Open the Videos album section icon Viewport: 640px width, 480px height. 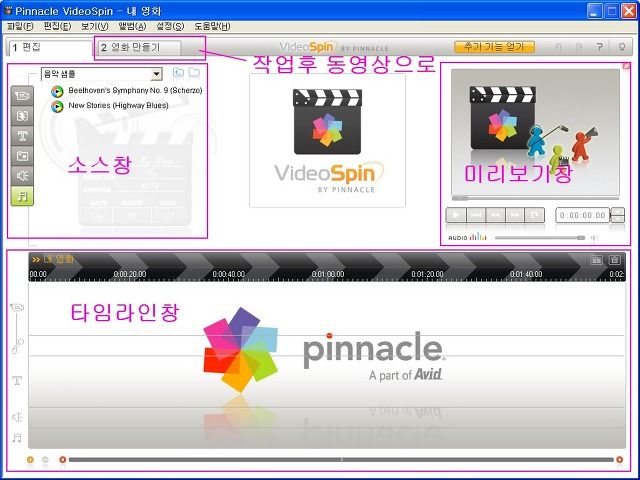pos(22,96)
